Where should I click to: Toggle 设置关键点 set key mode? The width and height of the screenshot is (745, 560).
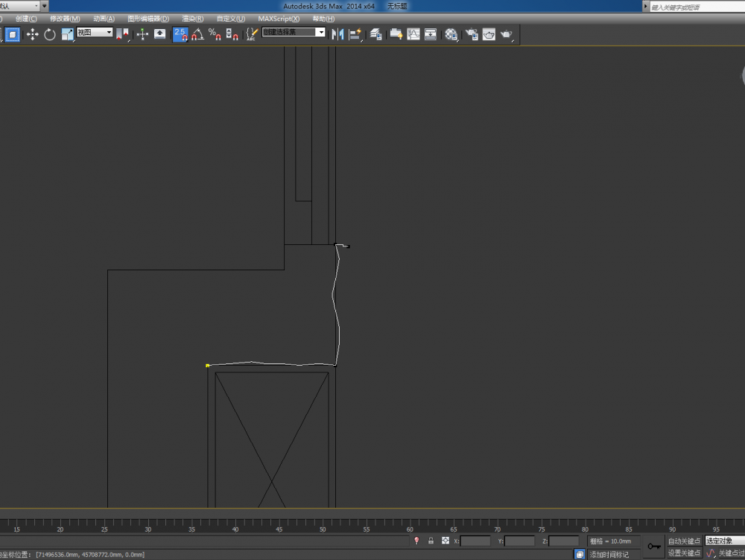684,553
